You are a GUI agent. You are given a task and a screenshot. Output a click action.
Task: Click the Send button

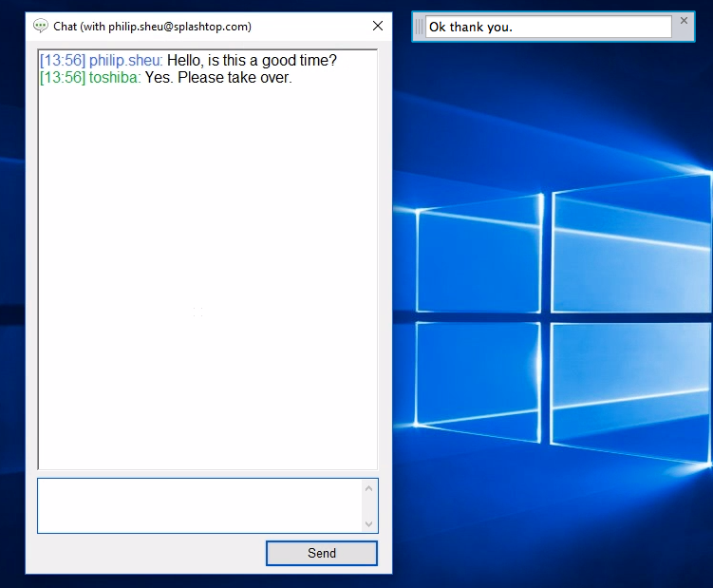coord(322,553)
